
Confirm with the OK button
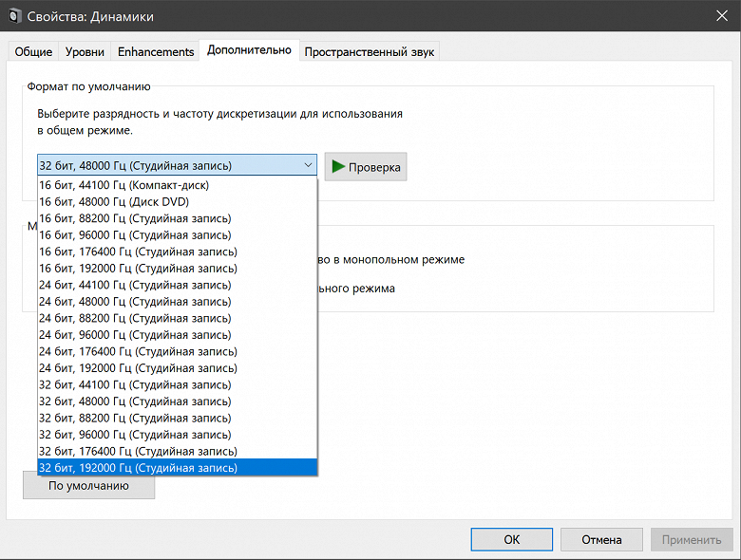511,539
